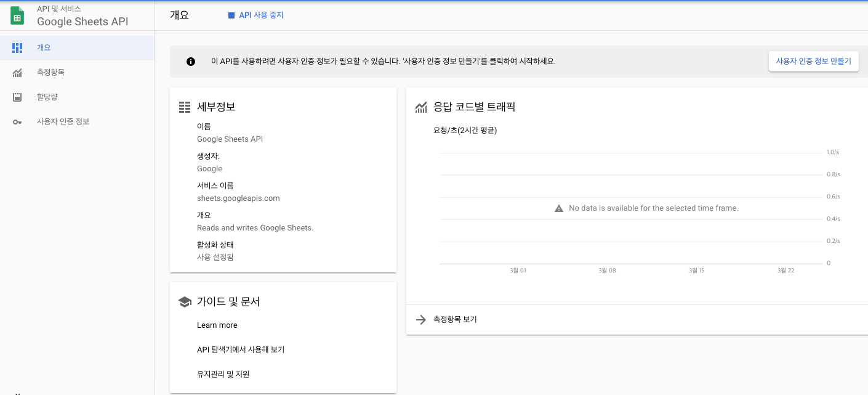The height and width of the screenshot is (395, 868).
Task: Click the Google Sheets API header title
Action: click(x=82, y=22)
